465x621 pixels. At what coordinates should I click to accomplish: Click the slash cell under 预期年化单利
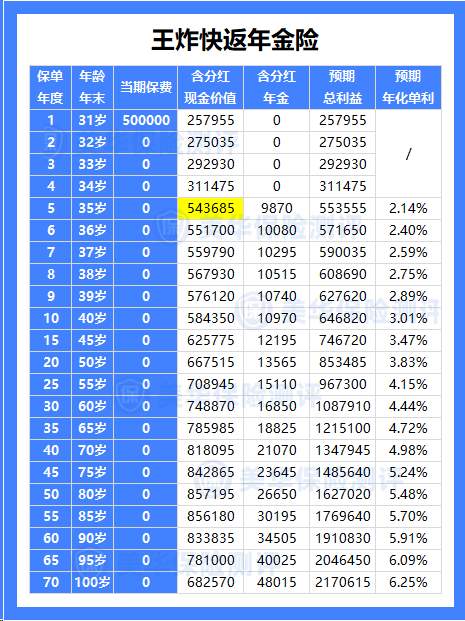[x=408, y=153]
